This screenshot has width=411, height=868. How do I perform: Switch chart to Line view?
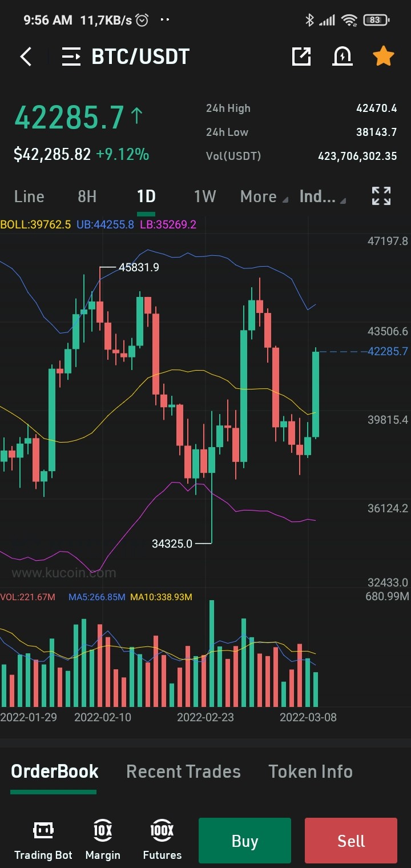coord(29,196)
